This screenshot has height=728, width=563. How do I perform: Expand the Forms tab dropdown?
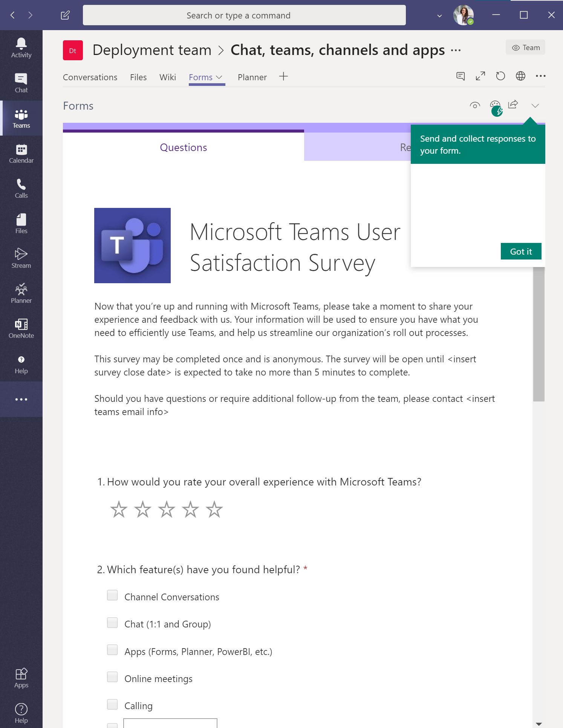point(219,77)
